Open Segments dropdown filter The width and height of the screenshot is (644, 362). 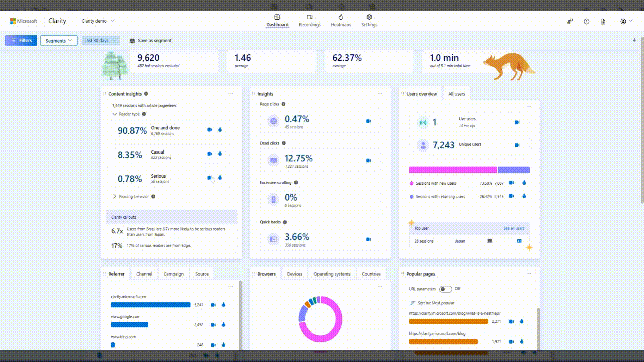[58, 40]
